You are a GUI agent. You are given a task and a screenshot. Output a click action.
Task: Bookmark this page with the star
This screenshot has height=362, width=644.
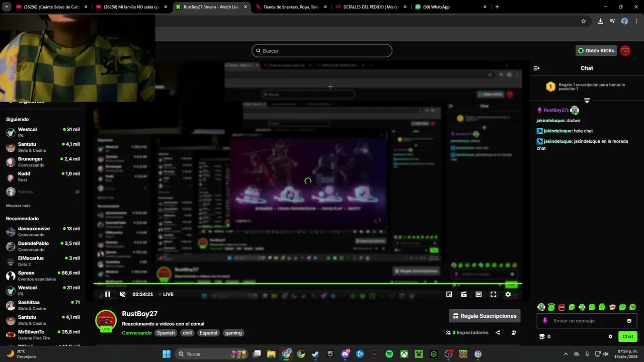[x=584, y=21]
